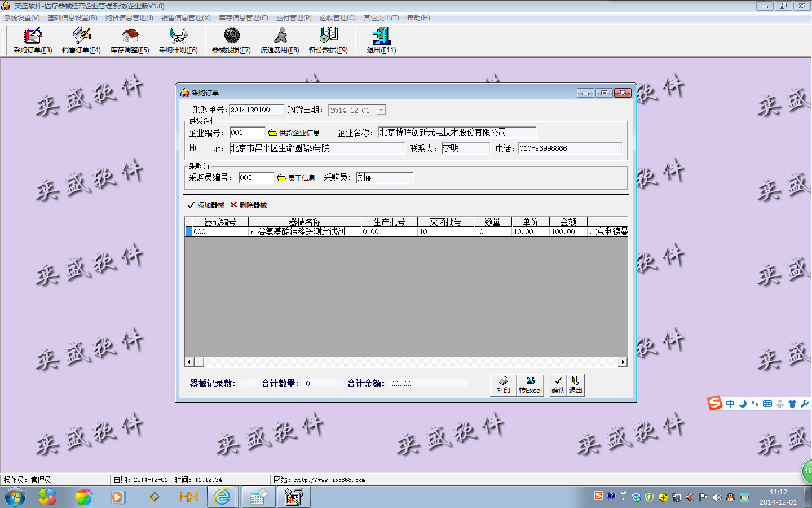Click the 电话 input field
Screen dimensions: 812x508
570,148
